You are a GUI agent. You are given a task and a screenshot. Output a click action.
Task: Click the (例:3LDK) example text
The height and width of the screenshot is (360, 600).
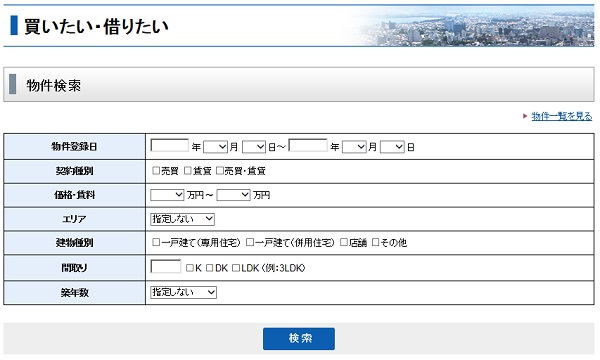point(283,268)
